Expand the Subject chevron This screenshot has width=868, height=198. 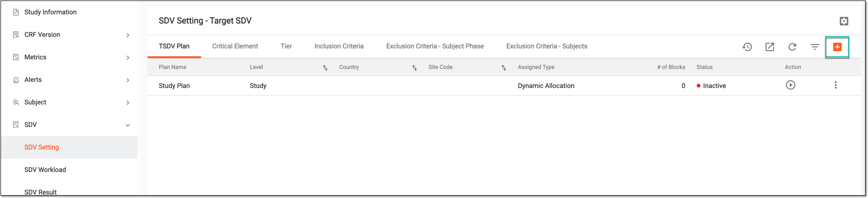(x=128, y=103)
